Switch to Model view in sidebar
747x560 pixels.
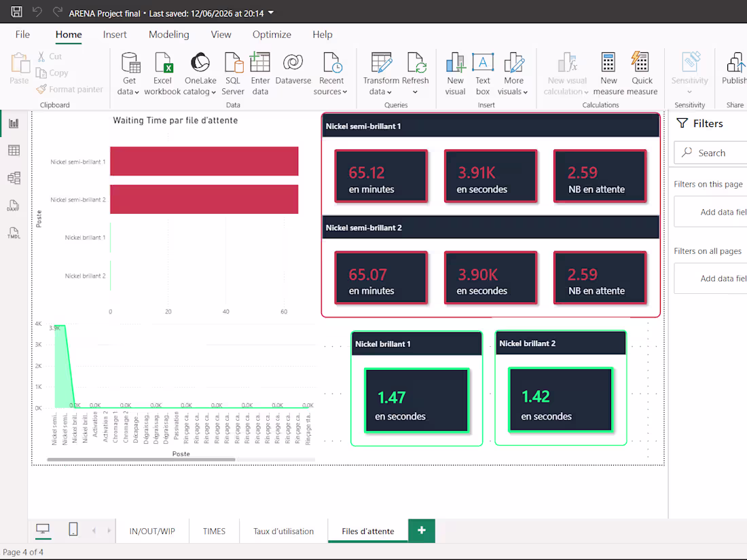point(14,178)
